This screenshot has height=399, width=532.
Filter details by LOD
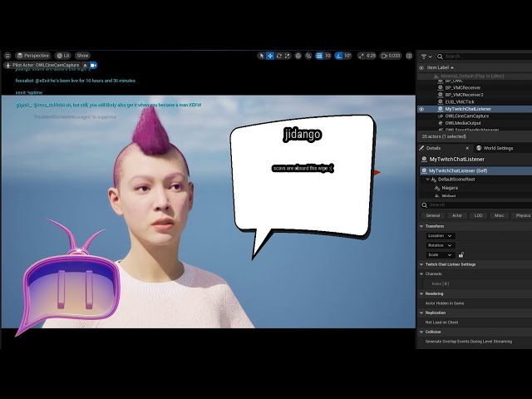click(478, 216)
